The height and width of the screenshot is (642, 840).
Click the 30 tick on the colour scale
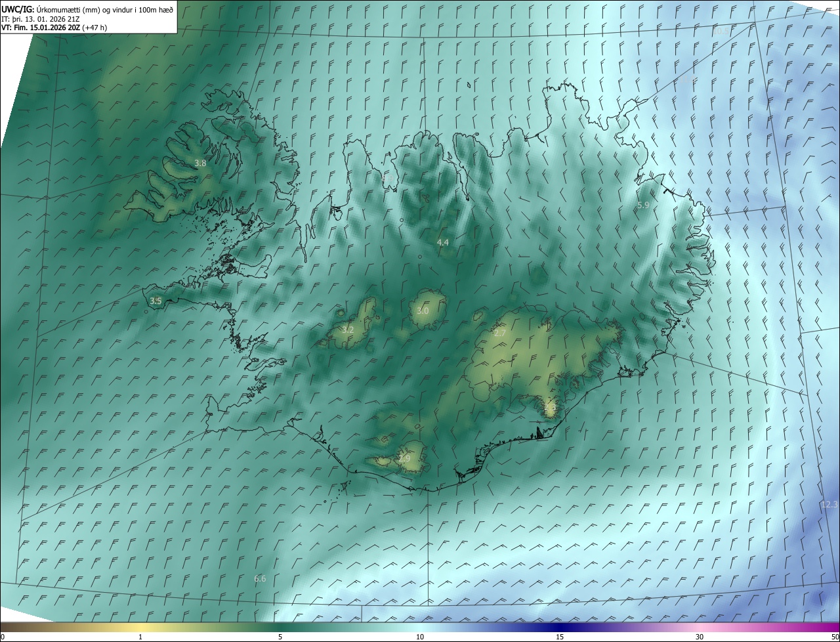(700, 637)
